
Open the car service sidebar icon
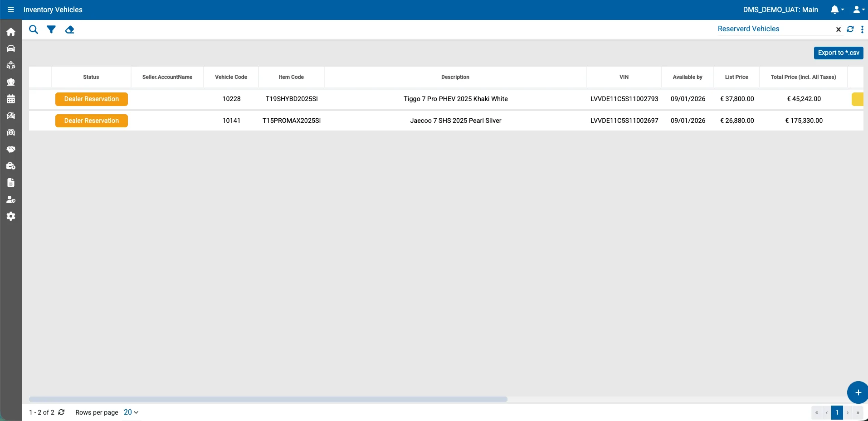[11, 116]
